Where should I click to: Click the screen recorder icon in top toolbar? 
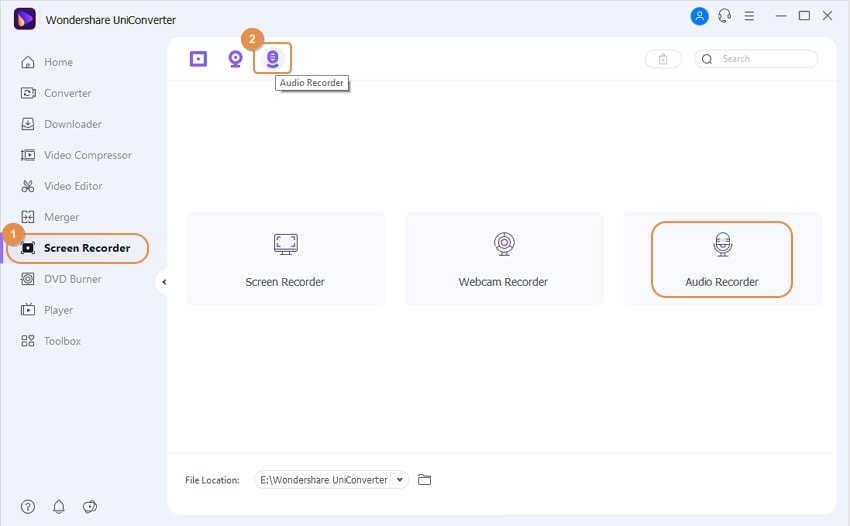point(198,59)
